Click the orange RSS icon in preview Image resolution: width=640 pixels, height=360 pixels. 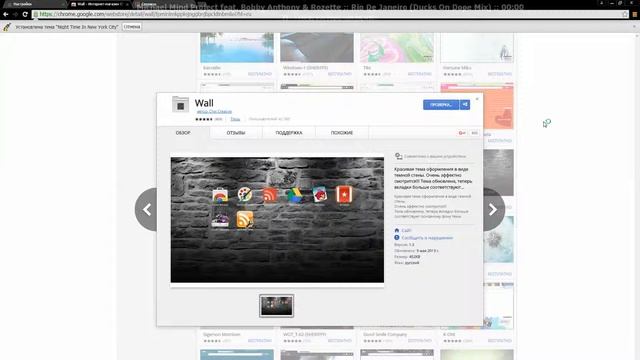pyautogui.click(x=269, y=195)
